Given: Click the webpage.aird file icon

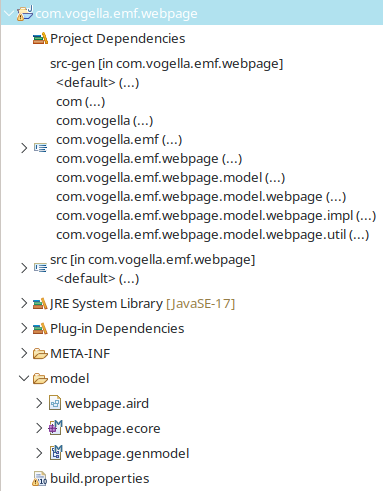Looking at the screenshot, I should point(55,403).
